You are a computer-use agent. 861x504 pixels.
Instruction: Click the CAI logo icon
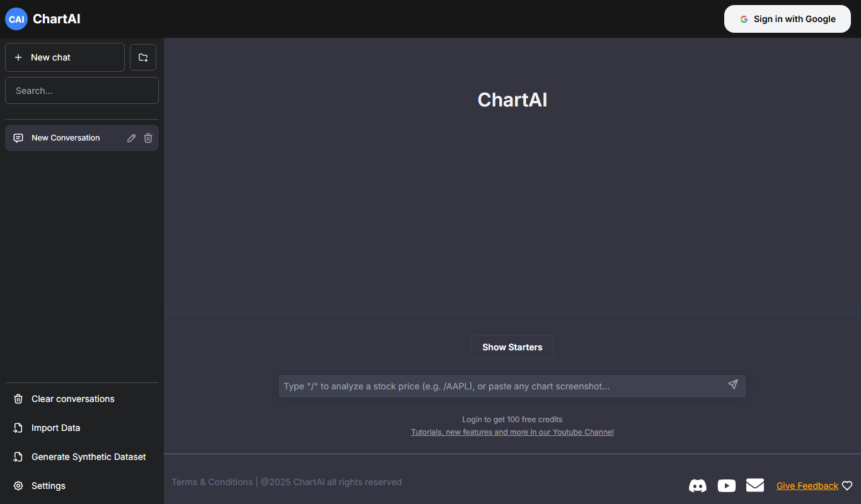tap(16, 19)
